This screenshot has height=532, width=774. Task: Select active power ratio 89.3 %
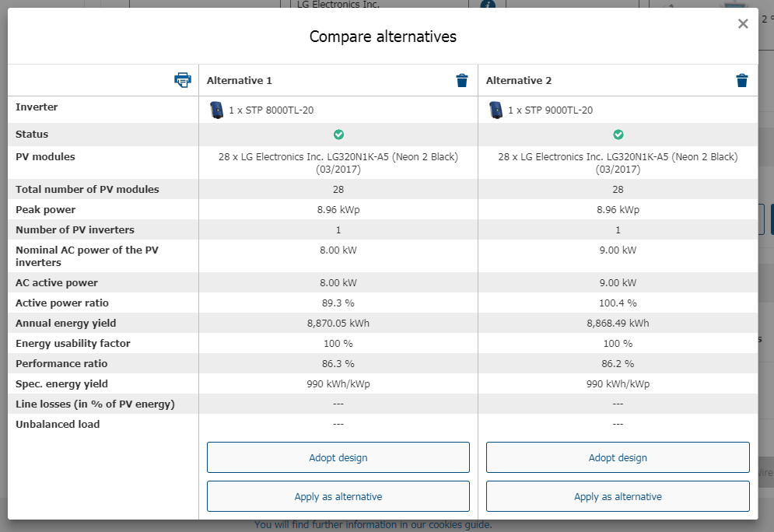338,303
